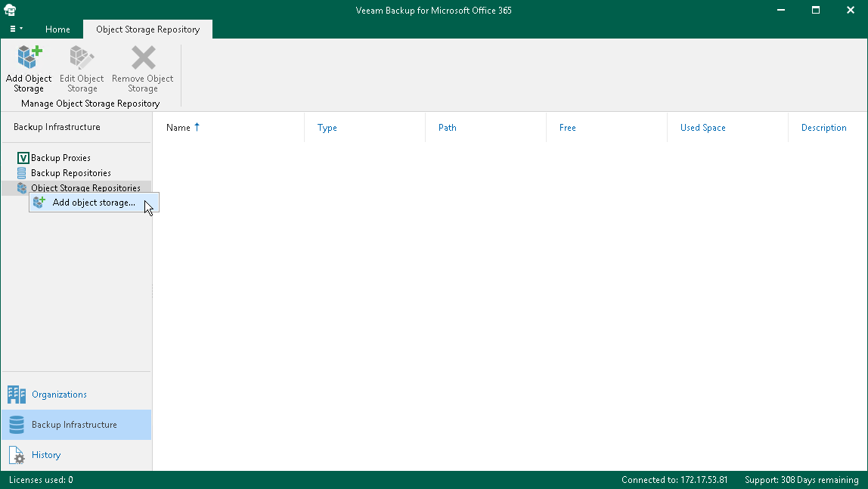Click the History document-gear icon

click(17, 455)
